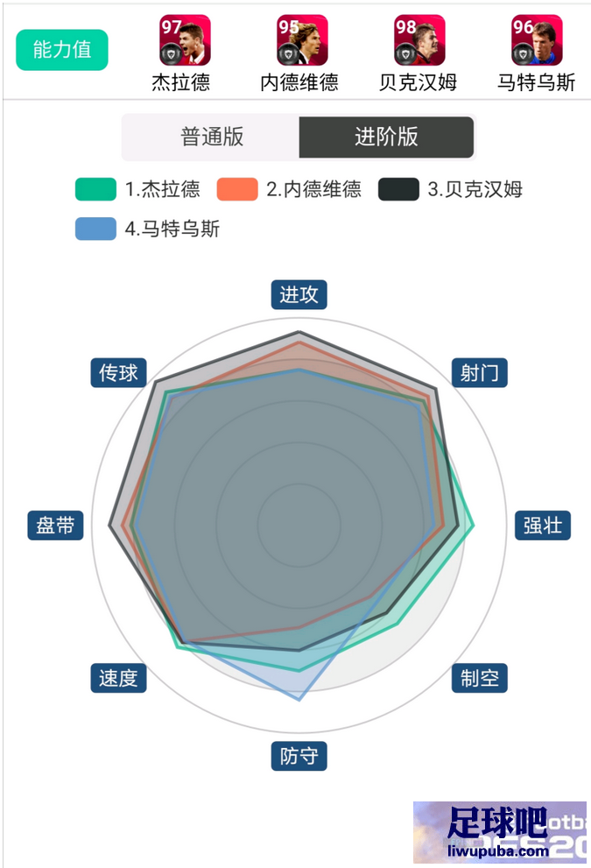Click the 盘带 axis label

55,526
